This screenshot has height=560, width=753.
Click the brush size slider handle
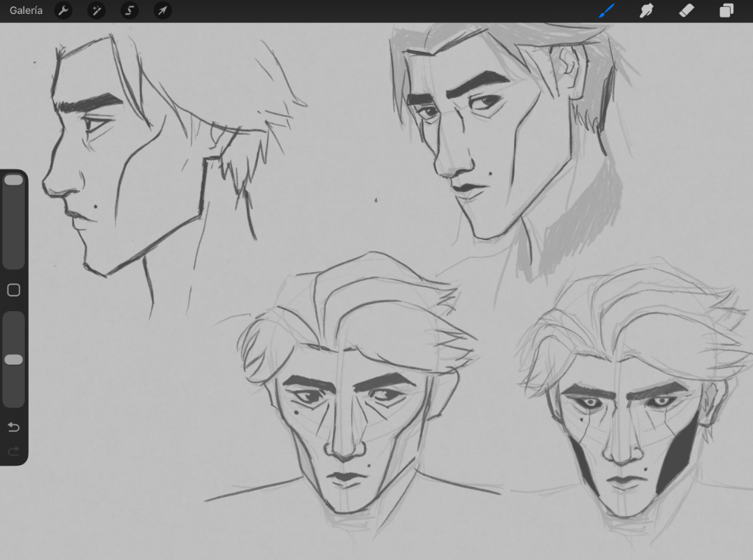tap(13, 180)
